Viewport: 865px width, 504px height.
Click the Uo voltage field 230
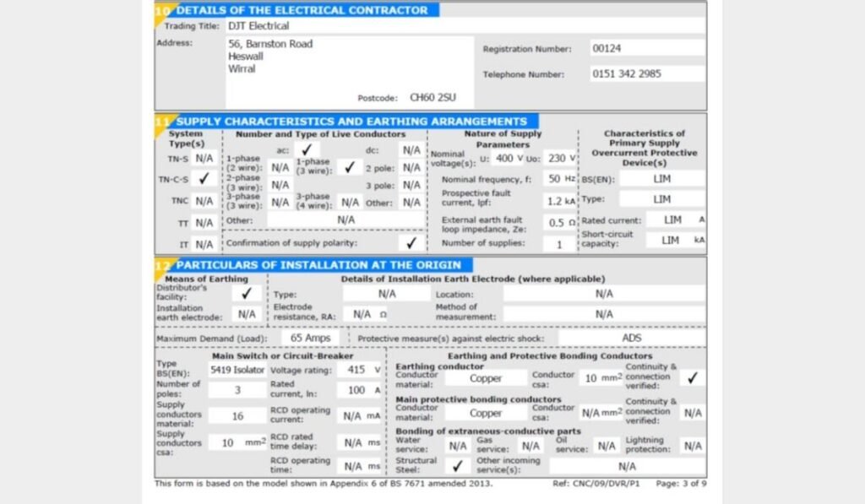(560, 158)
